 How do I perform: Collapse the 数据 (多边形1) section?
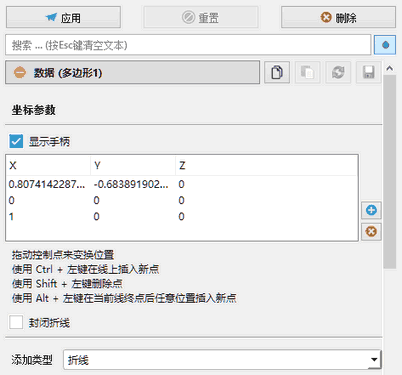(132, 72)
